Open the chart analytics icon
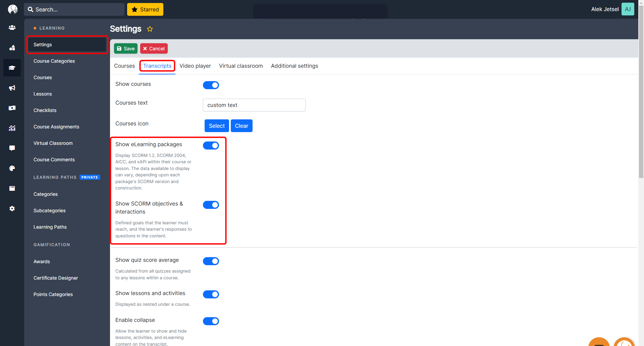The height and width of the screenshot is (346, 644). point(12,128)
